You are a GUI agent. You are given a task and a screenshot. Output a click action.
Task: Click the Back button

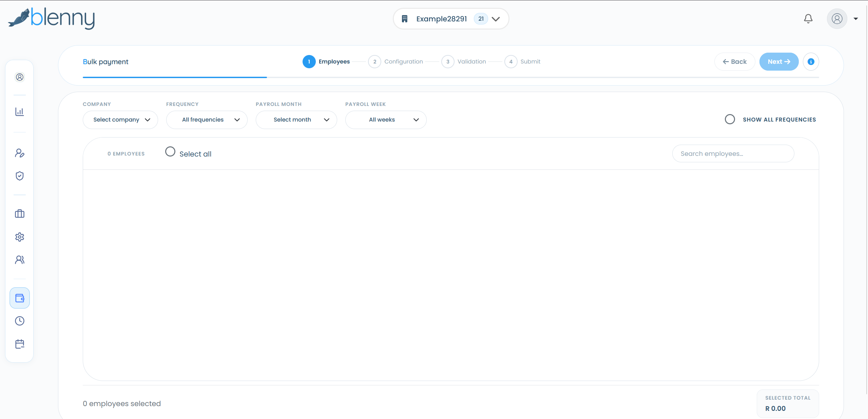point(735,61)
